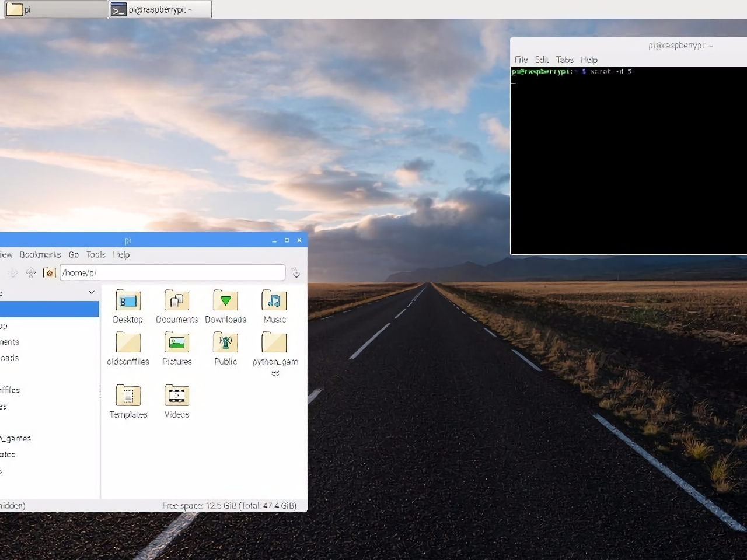747x560 pixels.
Task: Open the Tabs menu in terminal
Action: pos(564,60)
